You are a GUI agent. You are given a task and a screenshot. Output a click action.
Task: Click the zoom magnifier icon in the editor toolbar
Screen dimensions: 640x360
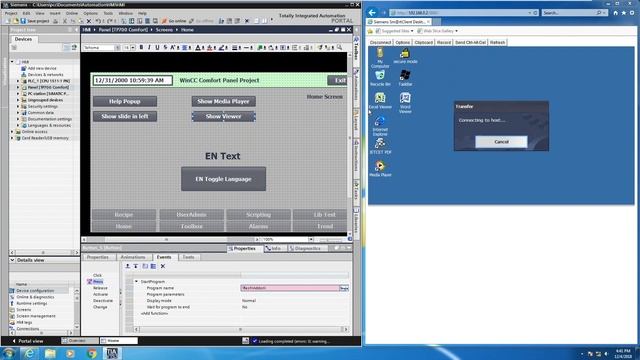point(339,48)
